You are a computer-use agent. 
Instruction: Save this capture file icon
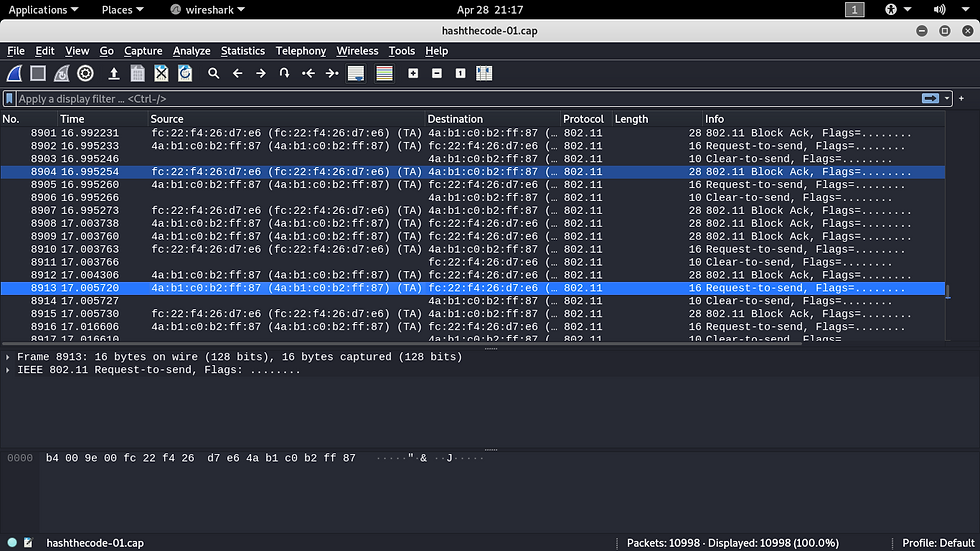138,74
